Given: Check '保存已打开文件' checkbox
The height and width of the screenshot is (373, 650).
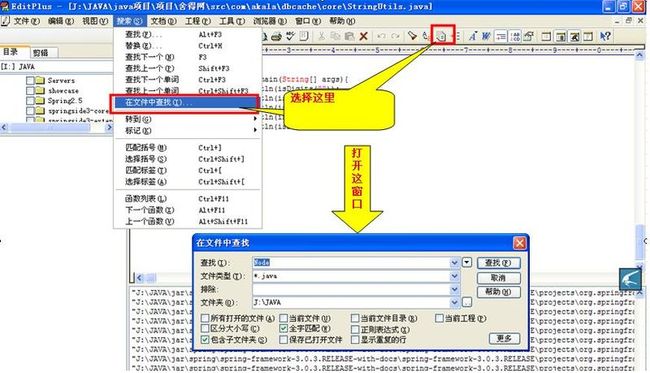Looking at the screenshot, I should click(x=284, y=340).
